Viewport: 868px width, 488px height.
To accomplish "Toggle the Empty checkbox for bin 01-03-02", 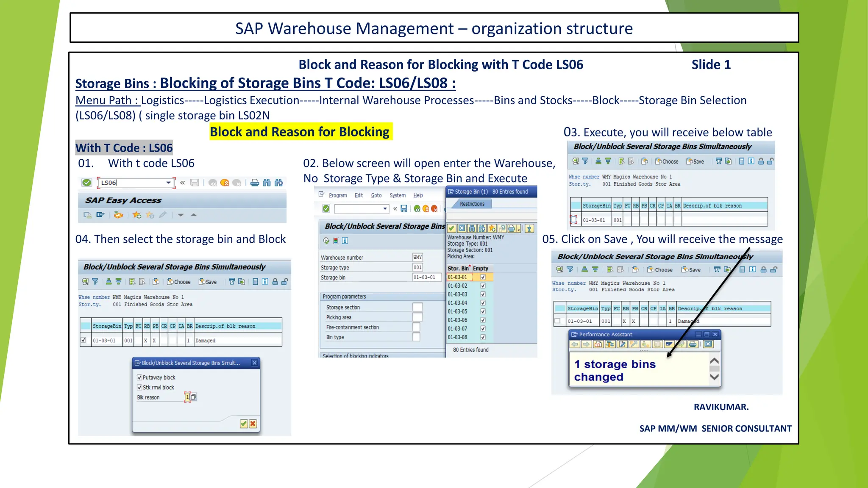I will [x=483, y=286].
